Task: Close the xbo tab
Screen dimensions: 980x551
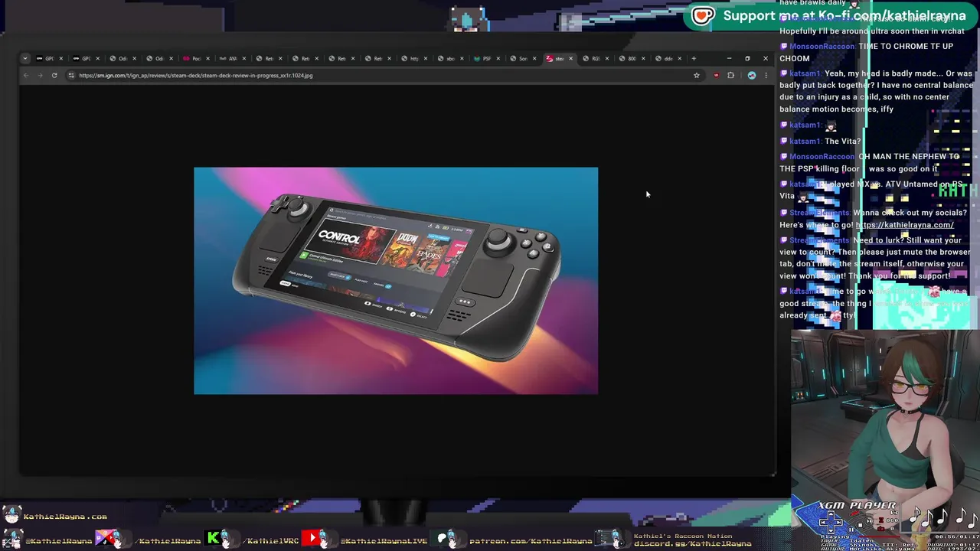Action: [462, 58]
